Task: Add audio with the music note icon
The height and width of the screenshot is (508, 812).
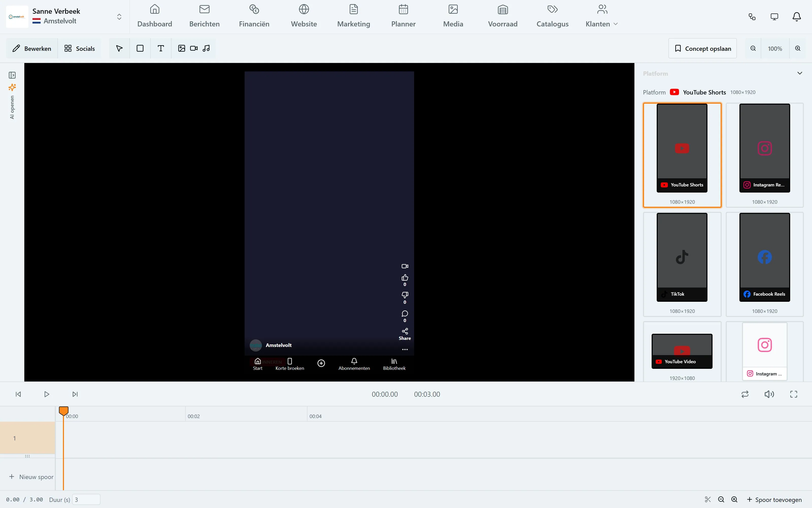Action: click(x=206, y=48)
